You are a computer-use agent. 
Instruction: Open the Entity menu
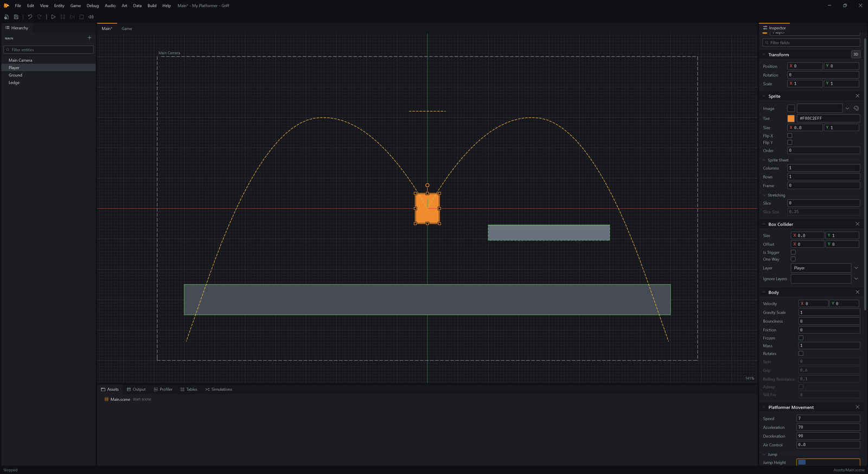click(59, 5)
